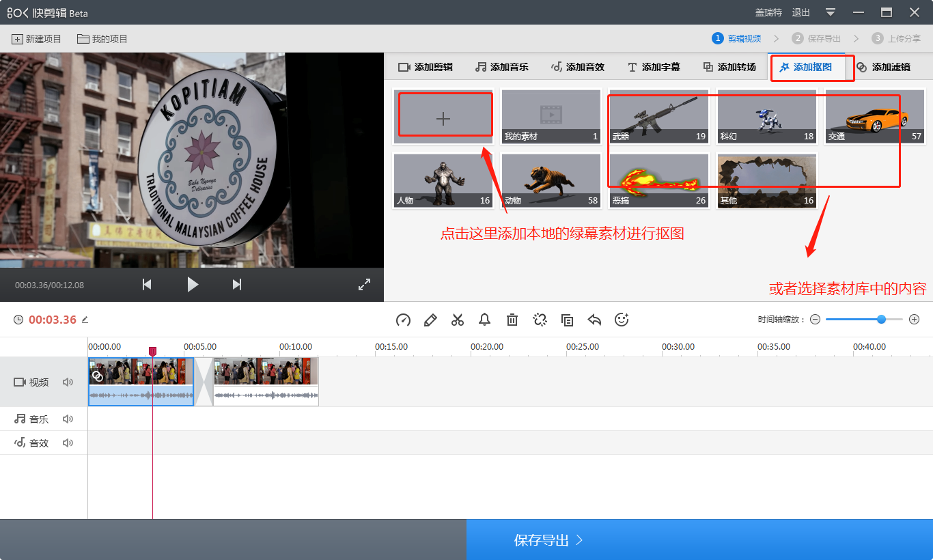This screenshot has width=933, height=560.
Task: Delete the selected clip with the trash icon
Action: tap(512, 320)
